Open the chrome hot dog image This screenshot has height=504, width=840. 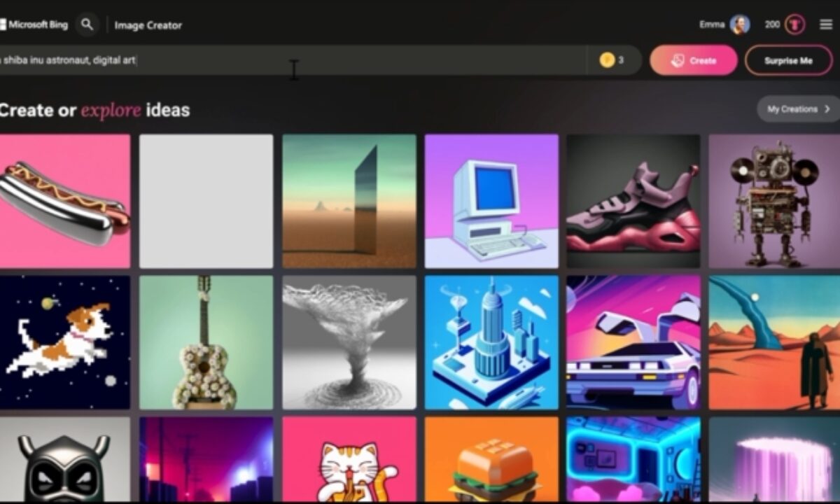64,201
